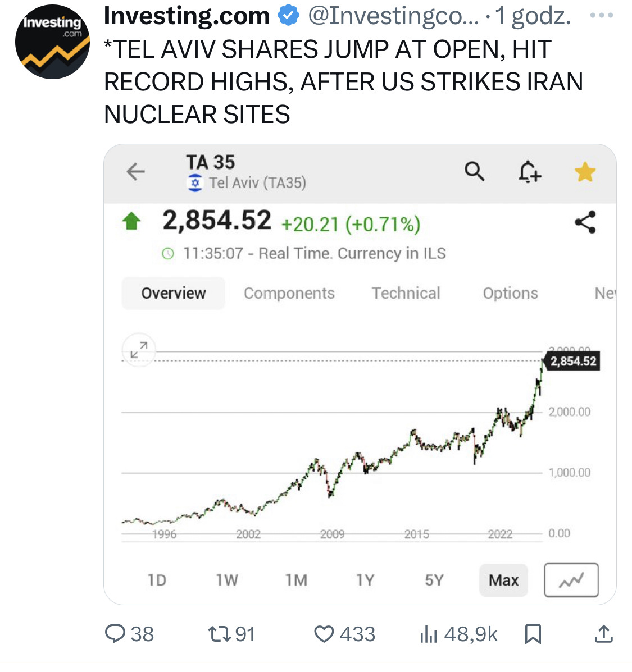Viewport: 632px width, 672px height.
Task: Bookmark this tweet
Action: pos(532,634)
